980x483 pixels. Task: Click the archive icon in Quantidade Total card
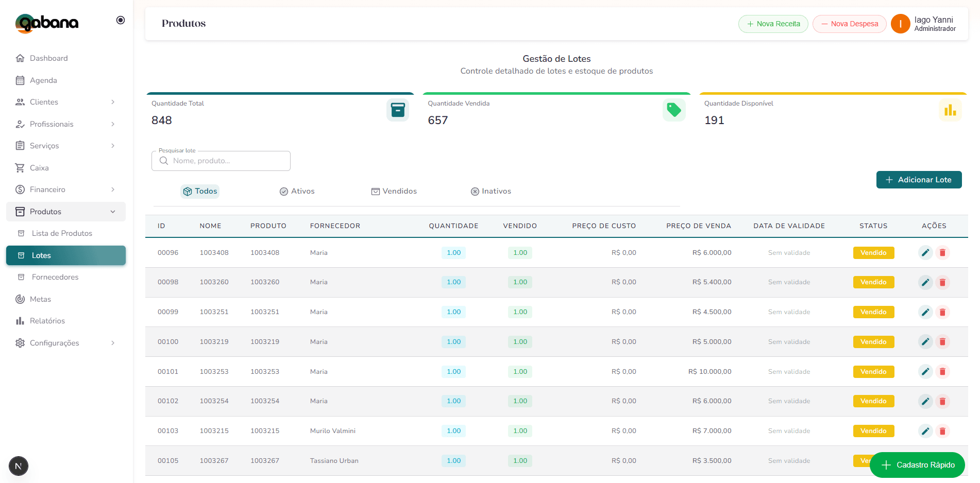[x=398, y=110]
